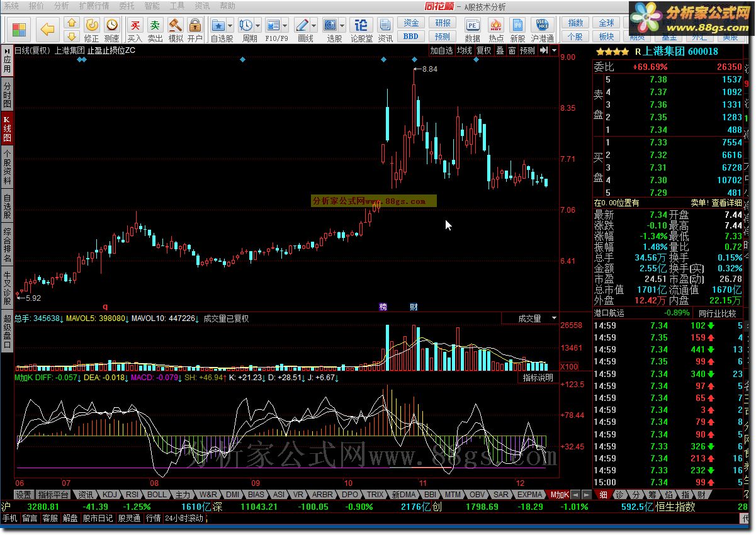Open the 扩展行情 menu

pyautogui.click(x=94, y=6)
